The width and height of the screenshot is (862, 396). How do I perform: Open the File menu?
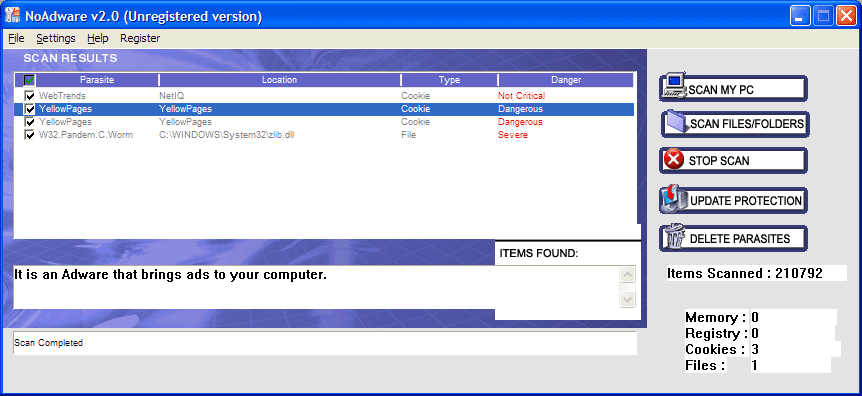click(x=16, y=38)
